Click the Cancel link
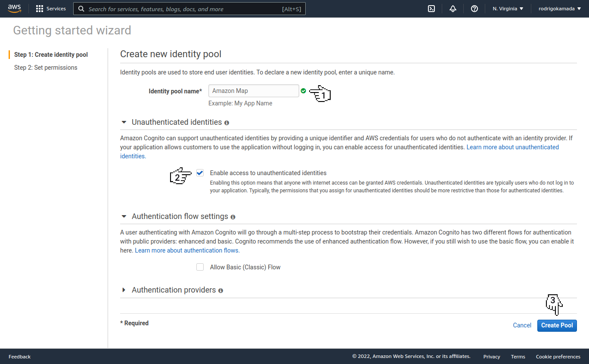Screen dimensions: 589x364 (x=522, y=325)
